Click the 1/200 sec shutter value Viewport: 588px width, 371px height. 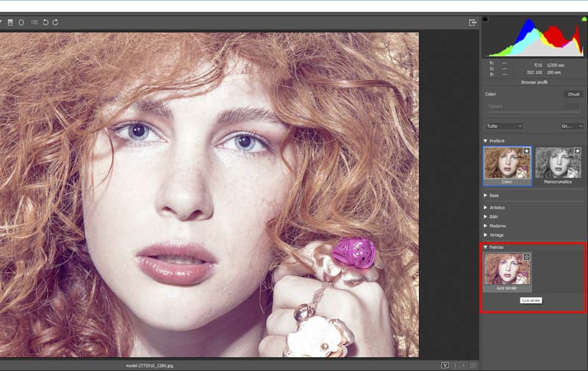[556, 65]
